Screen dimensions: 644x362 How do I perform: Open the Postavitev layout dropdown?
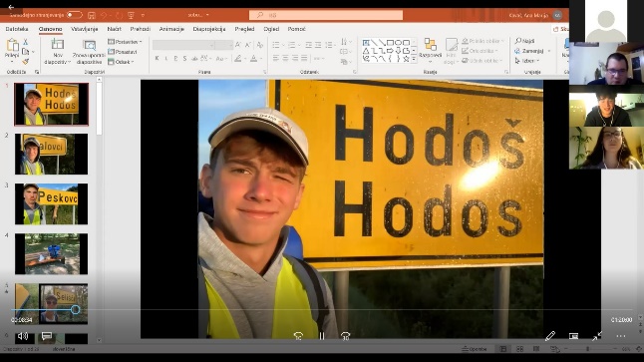(x=125, y=42)
